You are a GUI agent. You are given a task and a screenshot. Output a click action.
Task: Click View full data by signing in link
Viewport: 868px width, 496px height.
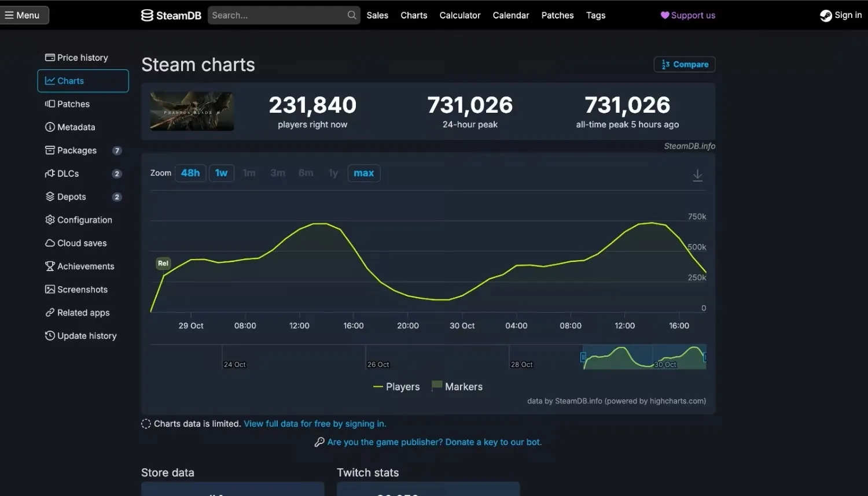point(315,424)
